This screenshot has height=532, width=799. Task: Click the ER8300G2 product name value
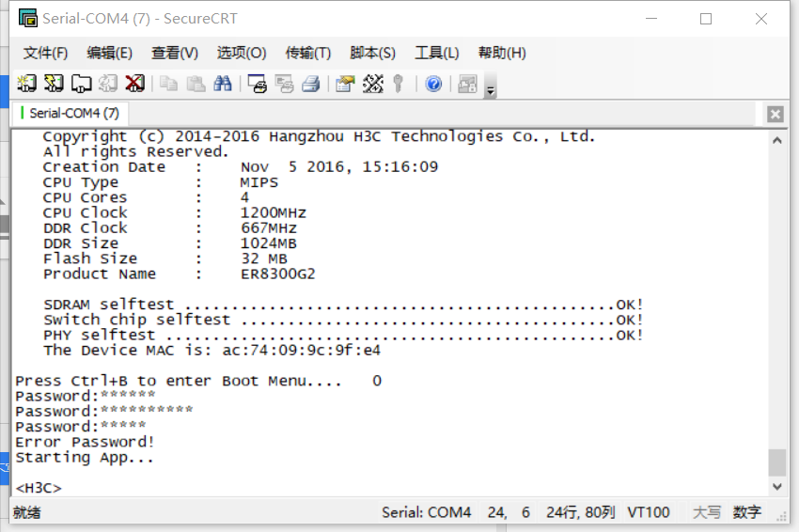click(277, 274)
